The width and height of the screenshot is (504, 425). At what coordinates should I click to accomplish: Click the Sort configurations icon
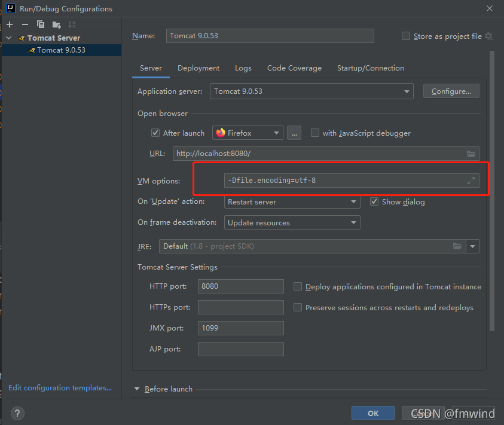pos(72,25)
